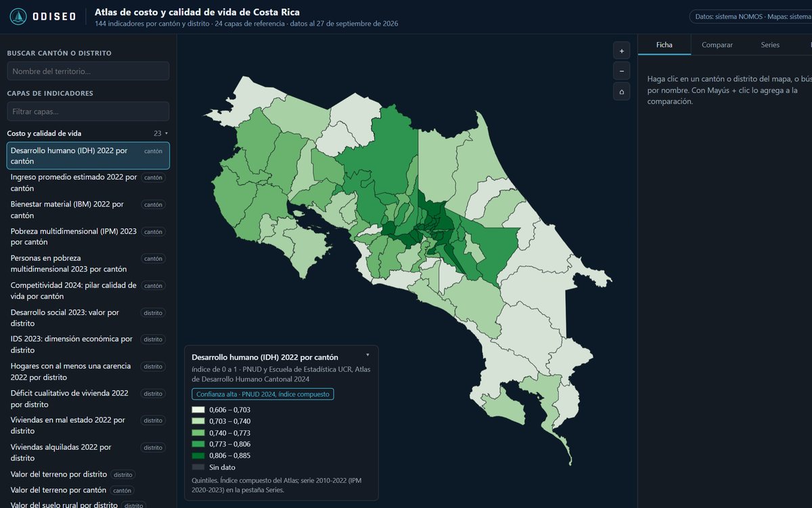Select Valor del terreno por cantón layer
This screenshot has height=508, width=812.
88,490
